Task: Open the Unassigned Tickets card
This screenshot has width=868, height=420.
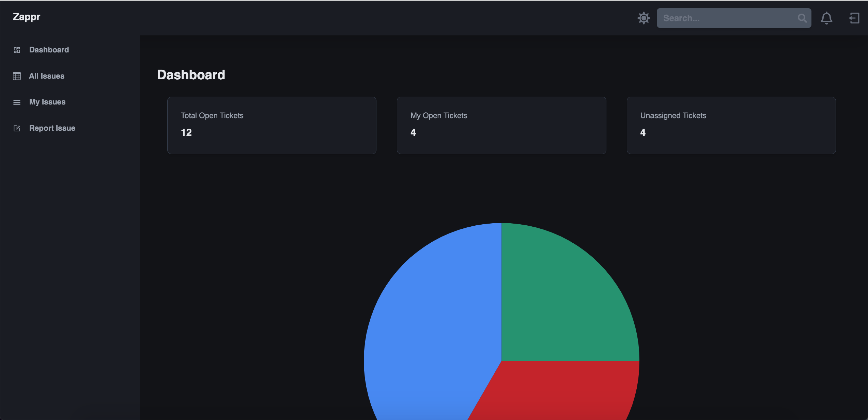Action: click(731, 125)
